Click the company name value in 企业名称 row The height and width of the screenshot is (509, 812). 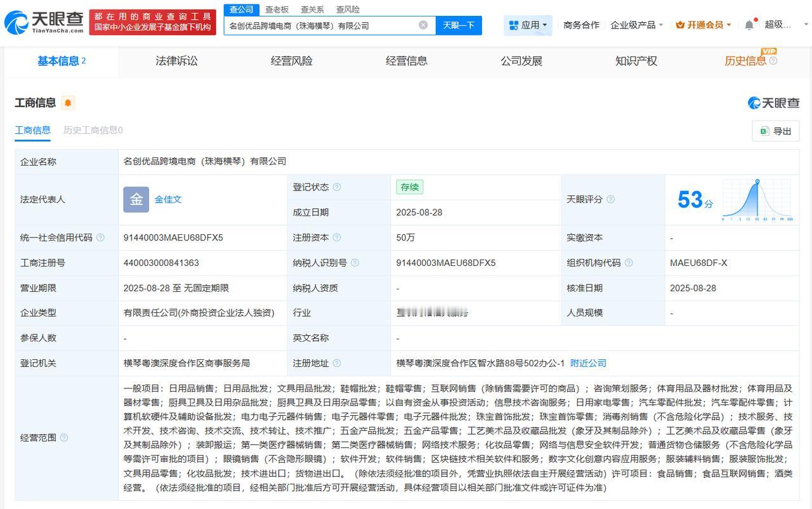pyautogui.click(x=205, y=162)
